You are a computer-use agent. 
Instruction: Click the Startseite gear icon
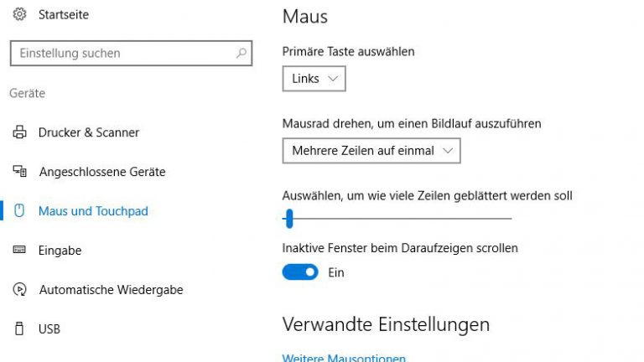click(x=19, y=14)
